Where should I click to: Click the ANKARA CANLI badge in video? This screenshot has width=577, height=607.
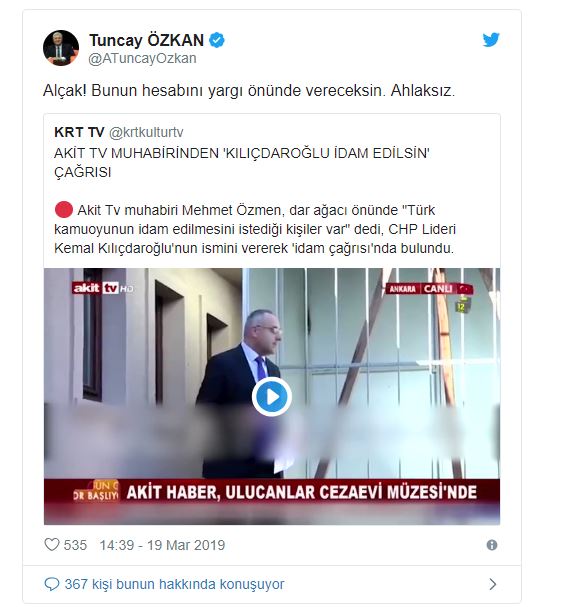point(430,289)
